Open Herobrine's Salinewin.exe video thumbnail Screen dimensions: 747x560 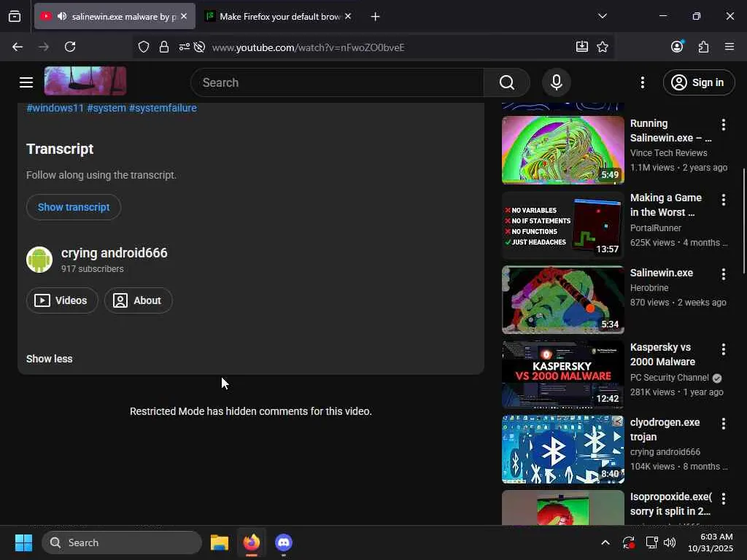click(562, 300)
